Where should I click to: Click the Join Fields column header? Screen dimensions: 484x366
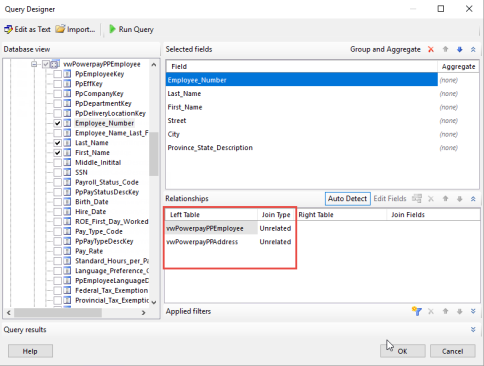[x=433, y=215]
